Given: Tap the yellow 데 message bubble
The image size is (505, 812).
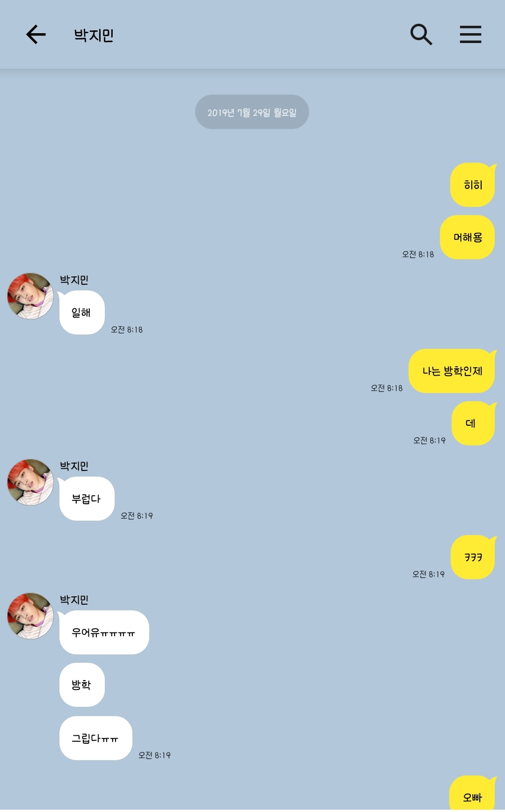Looking at the screenshot, I should click(473, 423).
